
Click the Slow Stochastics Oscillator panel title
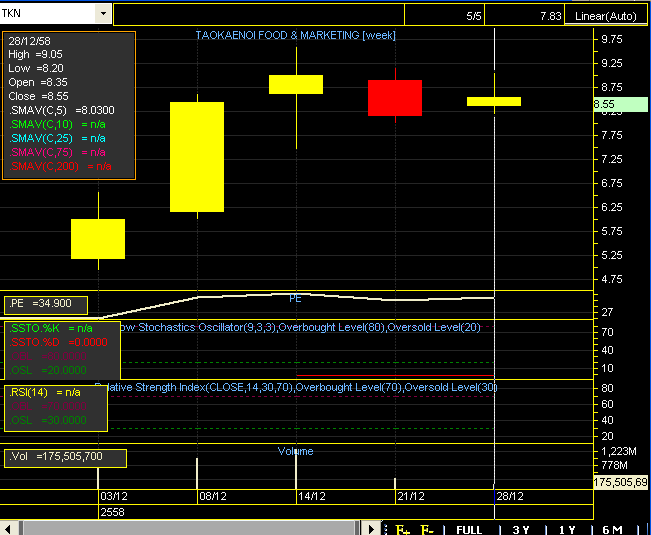[300, 327]
